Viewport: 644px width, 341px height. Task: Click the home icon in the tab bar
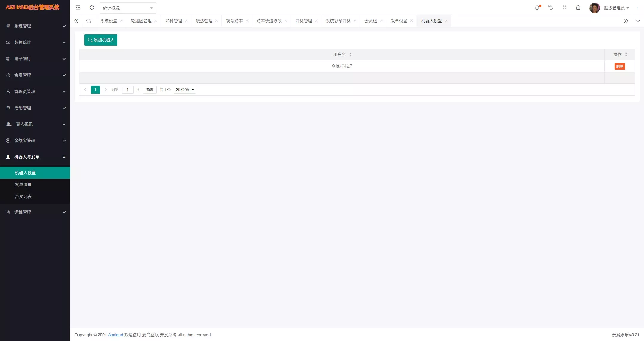pos(89,21)
